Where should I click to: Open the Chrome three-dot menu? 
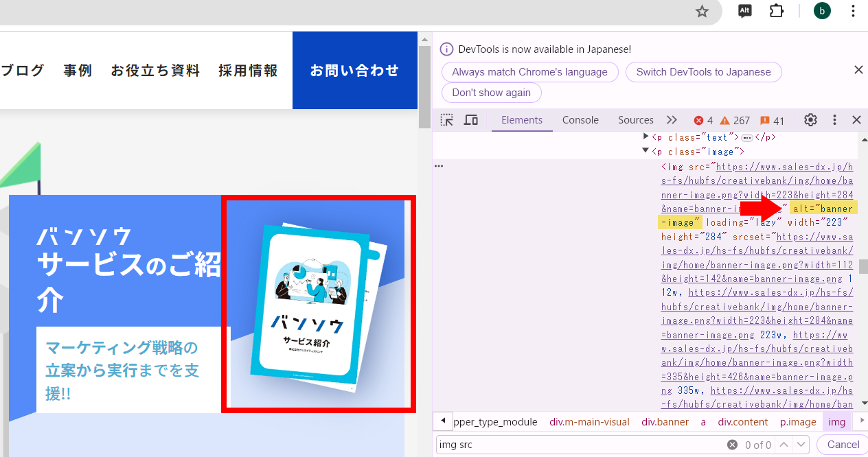pos(854,11)
